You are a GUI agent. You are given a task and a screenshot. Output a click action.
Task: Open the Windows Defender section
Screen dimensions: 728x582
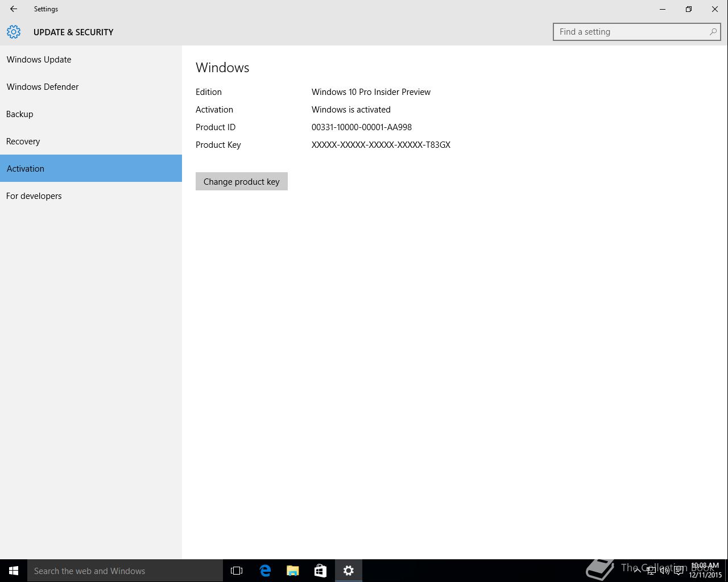tap(91, 86)
